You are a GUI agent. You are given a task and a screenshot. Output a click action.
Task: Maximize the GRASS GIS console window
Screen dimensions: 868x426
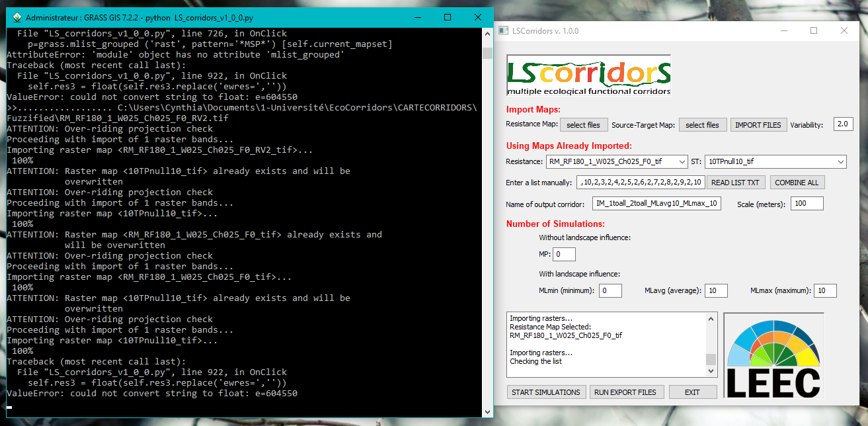[x=448, y=17]
